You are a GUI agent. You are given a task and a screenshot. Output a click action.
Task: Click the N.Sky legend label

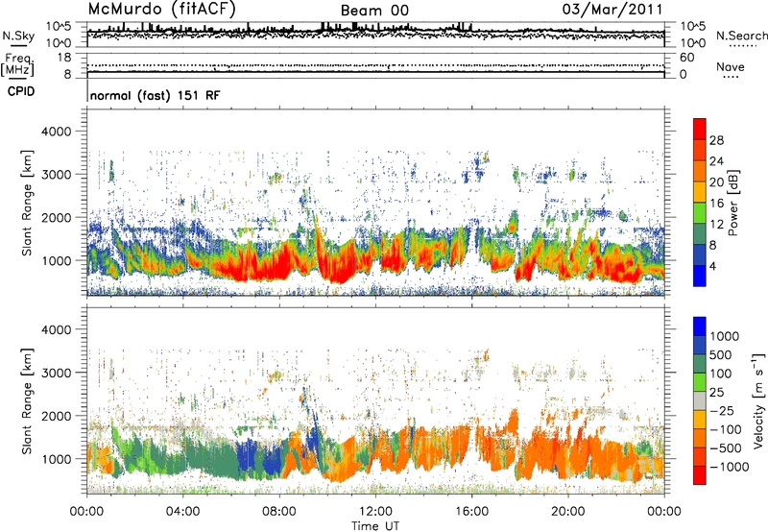[18, 36]
